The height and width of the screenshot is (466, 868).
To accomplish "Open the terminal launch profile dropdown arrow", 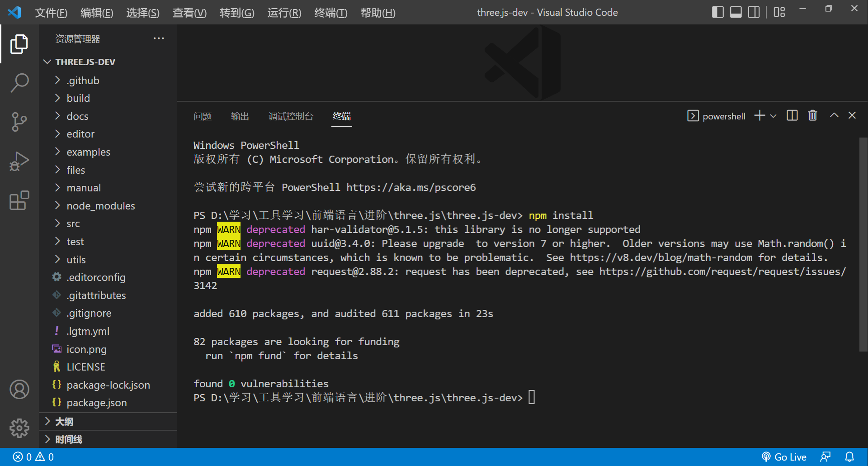I will coord(774,116).
